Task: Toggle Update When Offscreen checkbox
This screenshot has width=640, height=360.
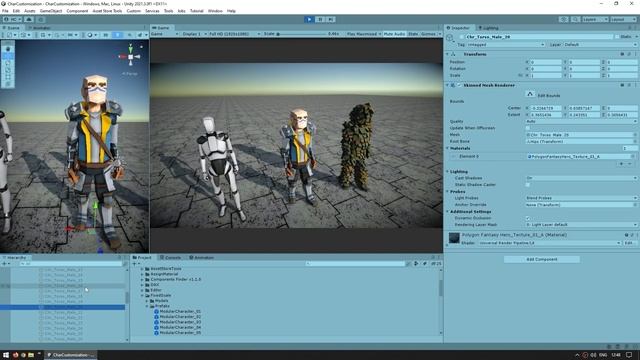Action: click(528, 128)
